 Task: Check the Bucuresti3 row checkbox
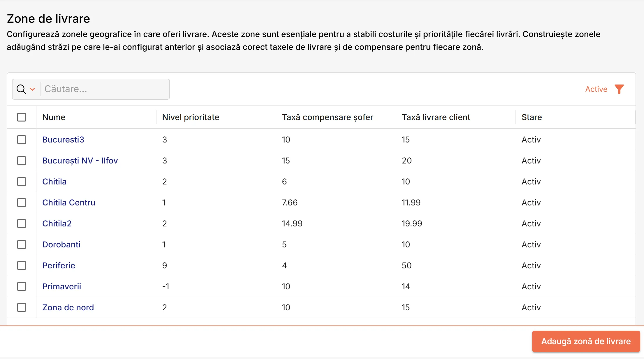[22, 140]
